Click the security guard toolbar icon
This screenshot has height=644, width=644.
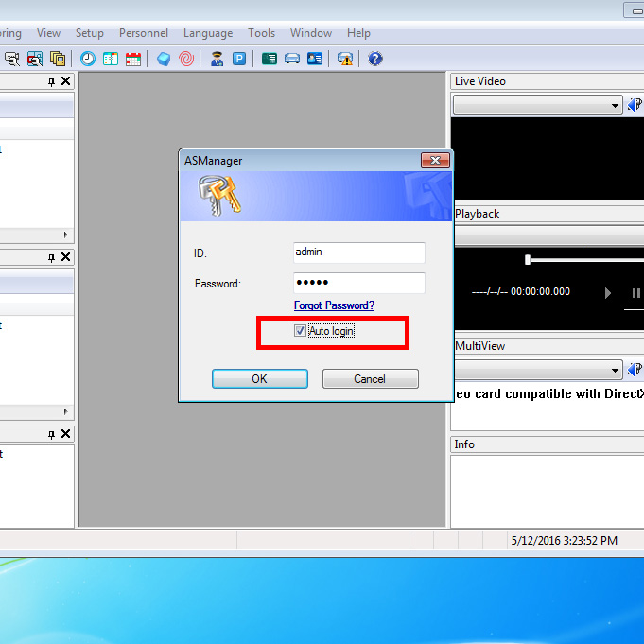217,59
